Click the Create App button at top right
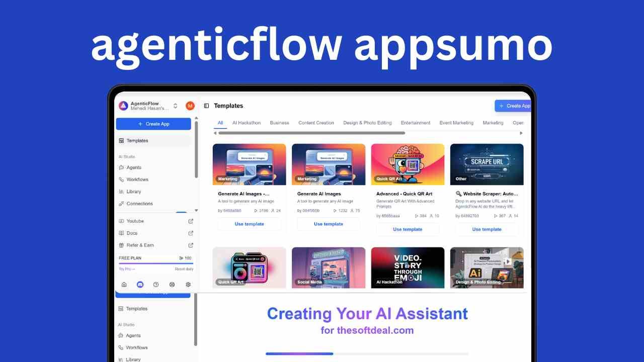This screenshot has width=644, height=362. pyautogui.click(x=513, y=106)
